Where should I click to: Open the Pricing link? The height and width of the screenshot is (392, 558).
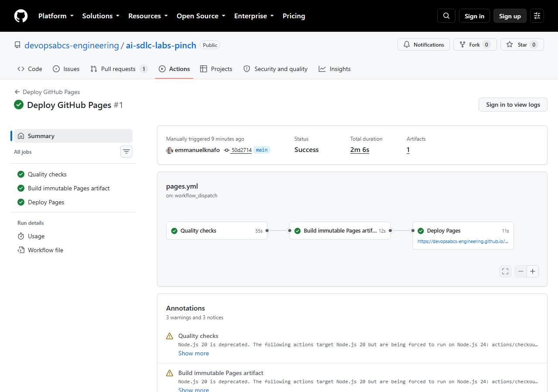294,16
